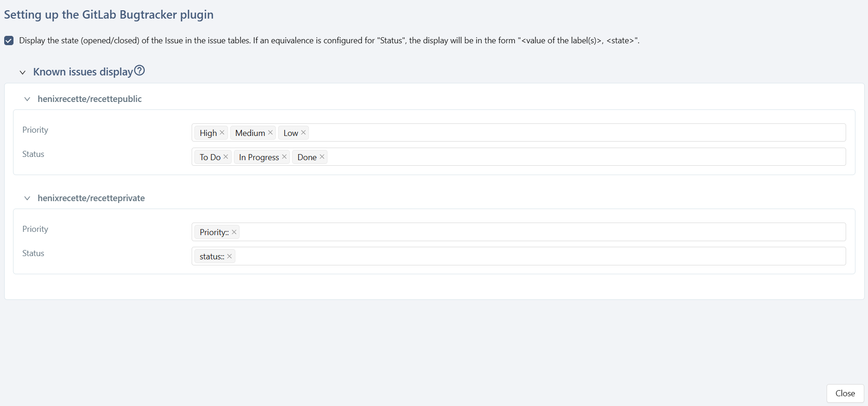
Task: Remove the Medium priority tag
Action: pos(270,133)
